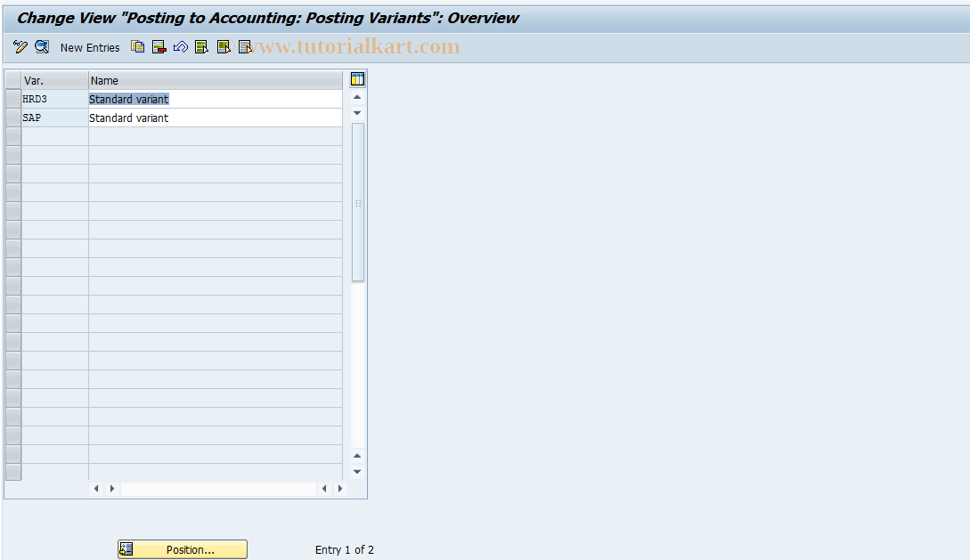Click the SAP variant cell
970x560 pixels.
click(x=55, y=118)
